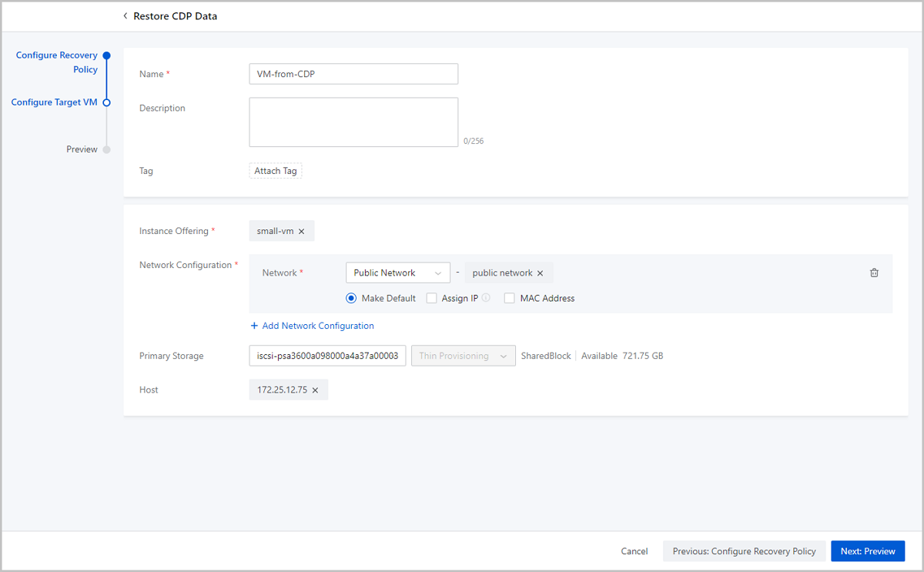Cancel the restore wizard
The height and width of the screenshot is (572, 924).
634,551
